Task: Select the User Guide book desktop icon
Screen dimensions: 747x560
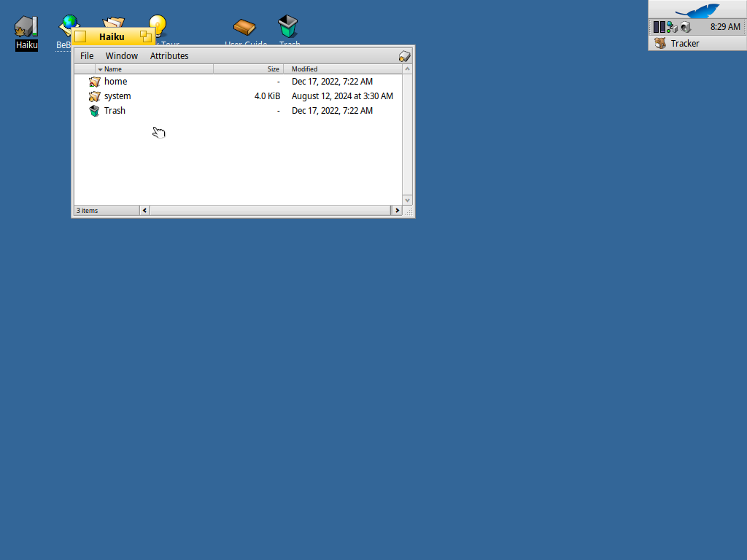Action: tap(244, 27)
